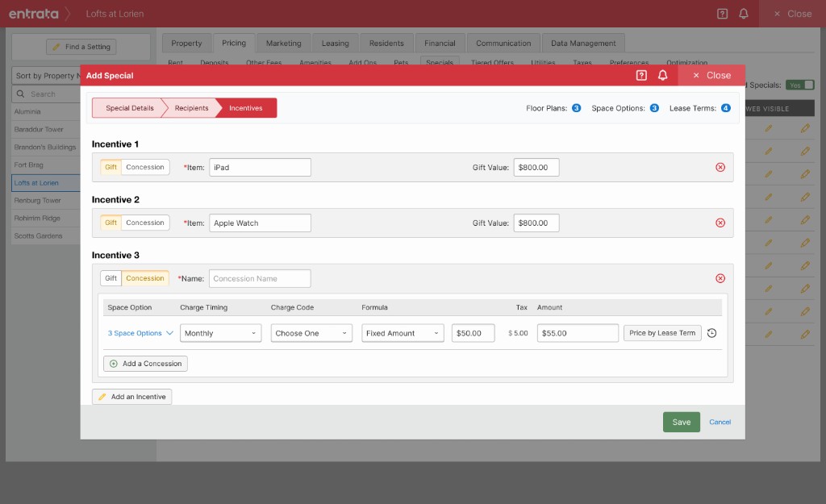The image size is (826, 504).
Task: Switch to the Communication tab
Action: 503,44
